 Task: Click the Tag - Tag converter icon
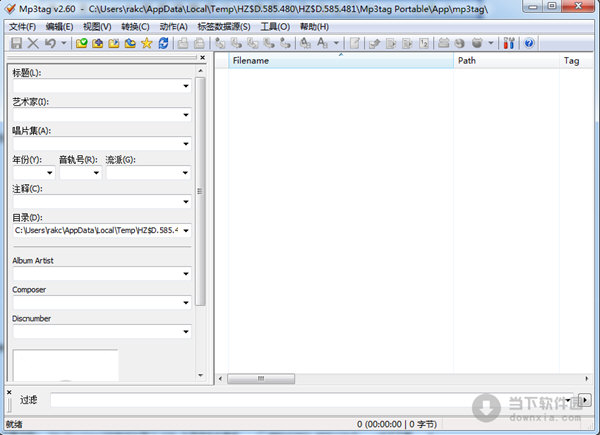click(x=285, y=43)
